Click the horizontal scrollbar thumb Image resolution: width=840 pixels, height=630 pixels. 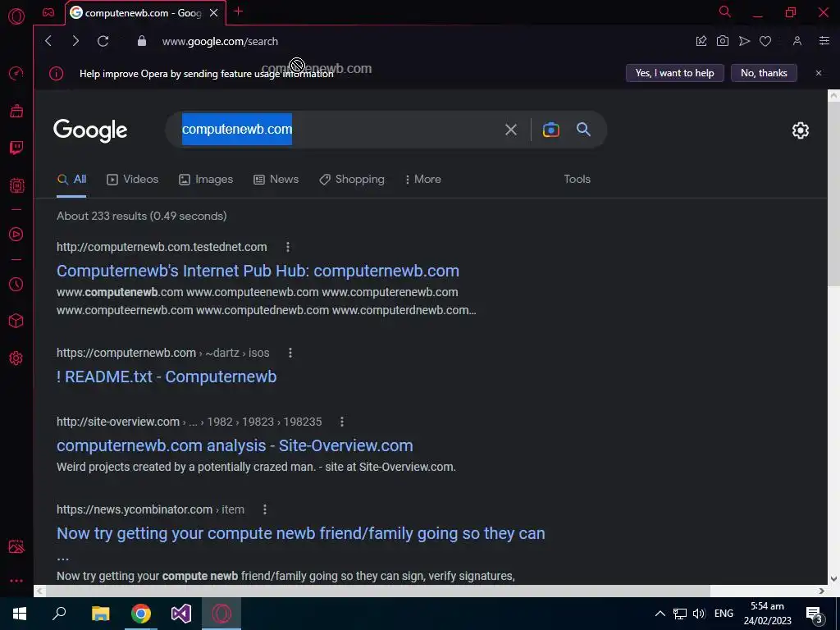pos(377,591)
